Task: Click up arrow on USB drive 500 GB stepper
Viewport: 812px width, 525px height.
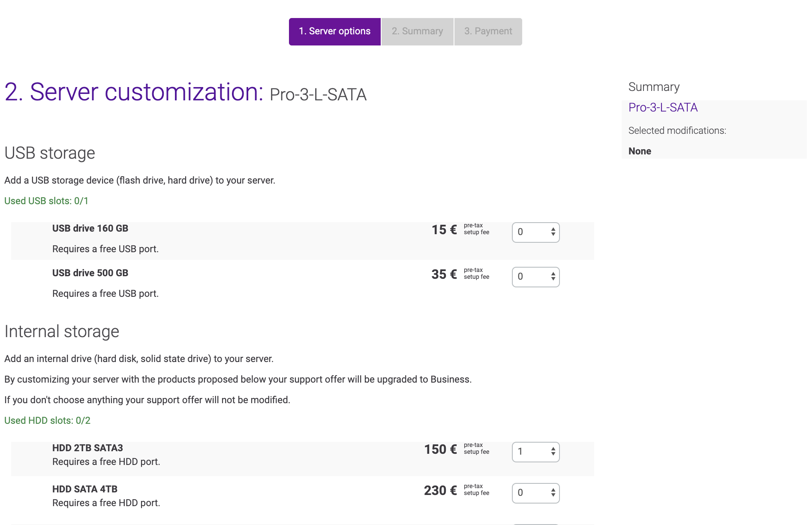Action: click(553, 274)
